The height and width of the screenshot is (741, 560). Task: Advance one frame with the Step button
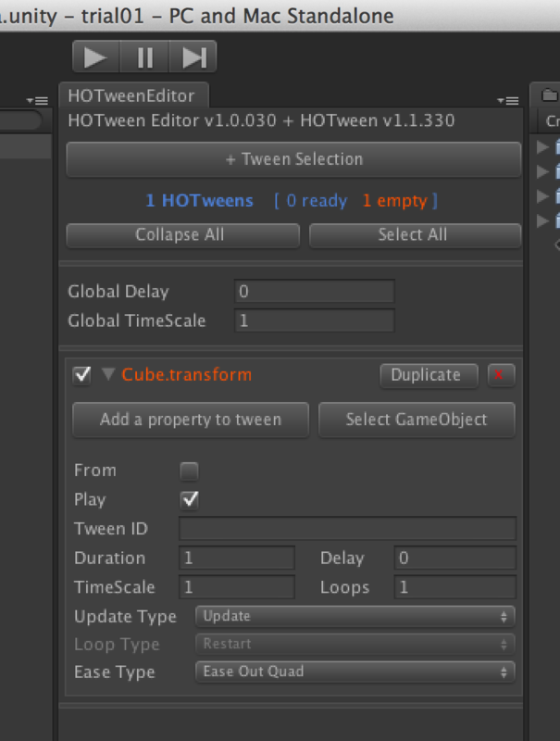[193, 57]
